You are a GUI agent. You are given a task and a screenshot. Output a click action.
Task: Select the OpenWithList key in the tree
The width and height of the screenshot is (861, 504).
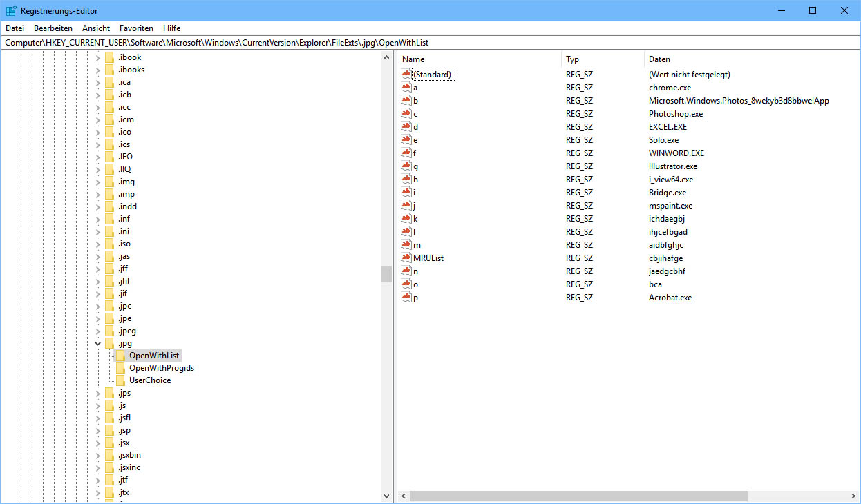point(154,356)
